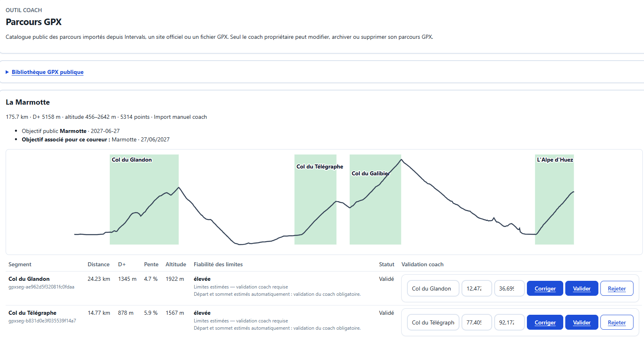The width and height of the screenshot is (644, 339).
Task: Click the Fiabilité des limites column header
Action: click(x=218, y=264)
